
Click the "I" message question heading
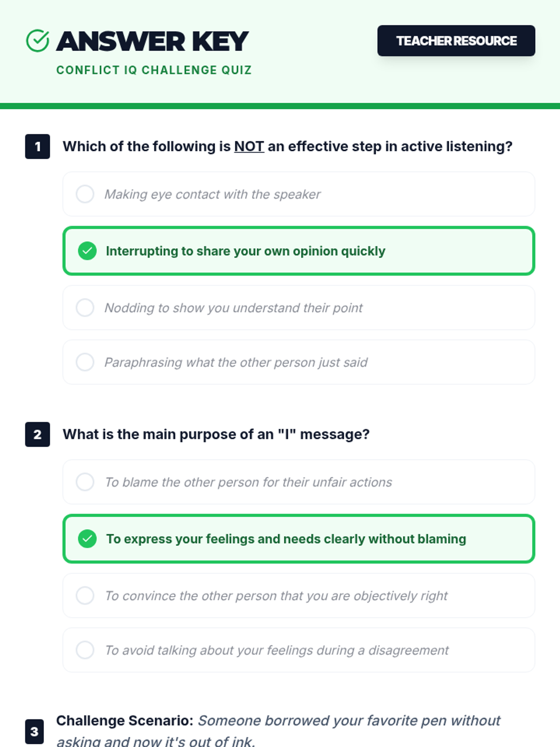pos(216,435)
